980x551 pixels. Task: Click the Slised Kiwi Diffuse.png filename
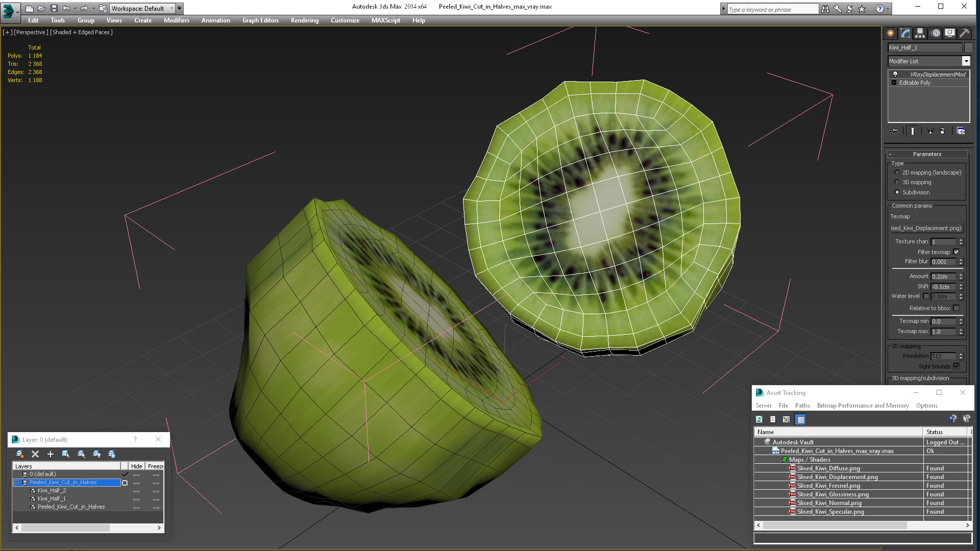(828, 467)
